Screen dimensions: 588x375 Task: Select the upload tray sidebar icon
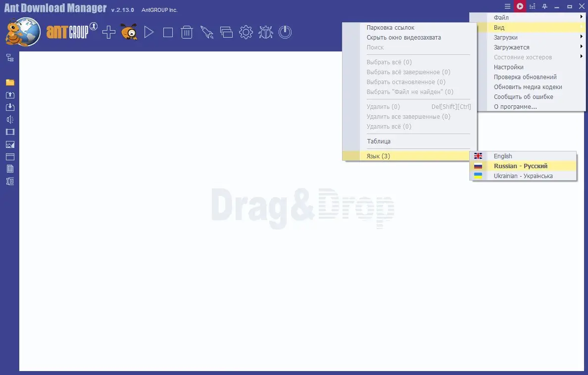[x=10, y=95]
